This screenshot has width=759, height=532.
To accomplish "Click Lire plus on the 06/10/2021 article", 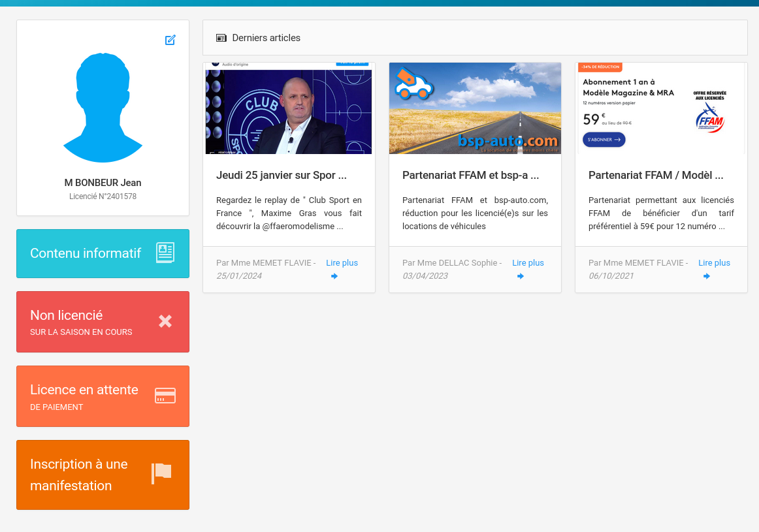I will (714, 262).
